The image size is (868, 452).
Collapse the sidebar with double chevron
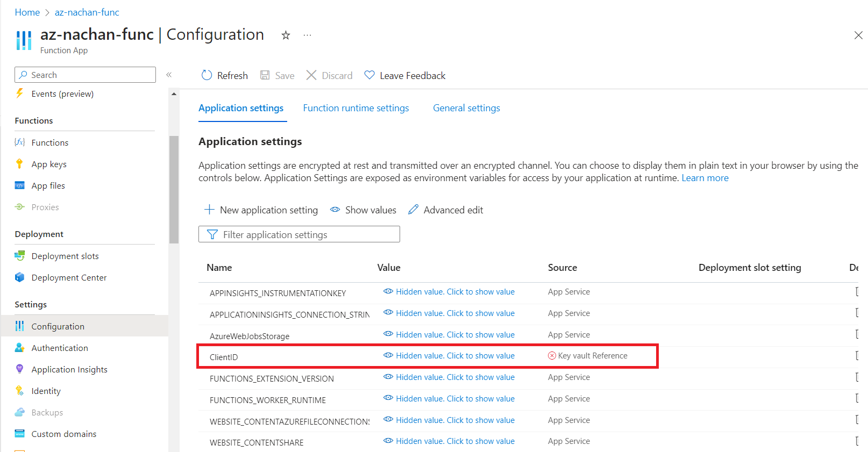click(169, 75)
